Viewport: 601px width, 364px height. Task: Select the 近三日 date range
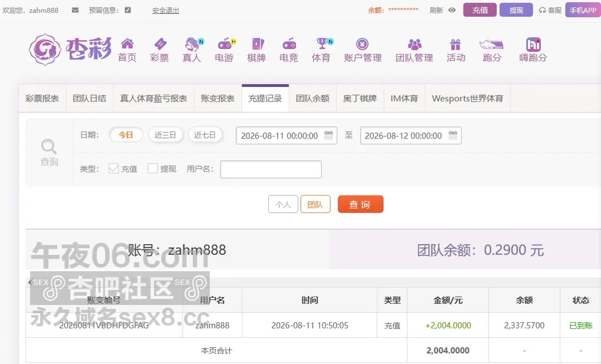165,135
